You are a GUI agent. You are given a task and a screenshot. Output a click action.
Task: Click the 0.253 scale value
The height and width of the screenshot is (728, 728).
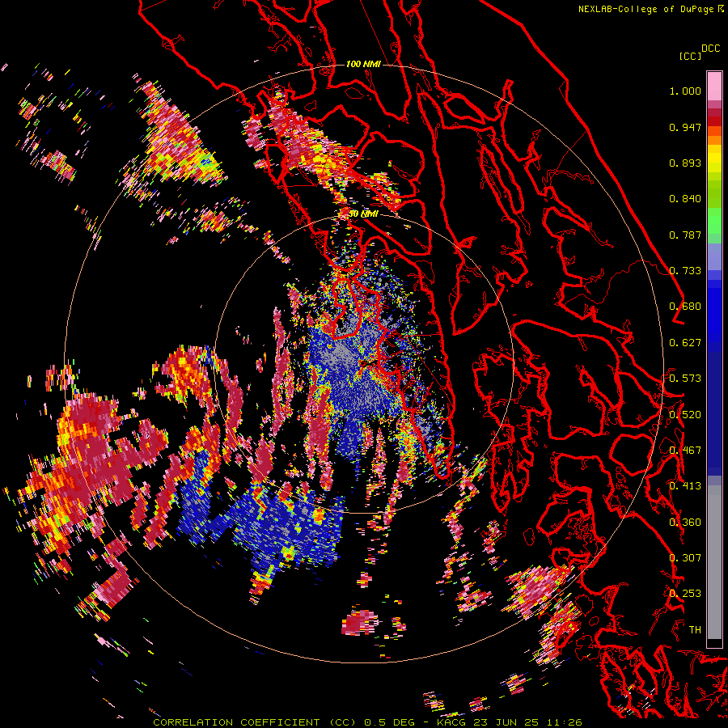point(685,594)
